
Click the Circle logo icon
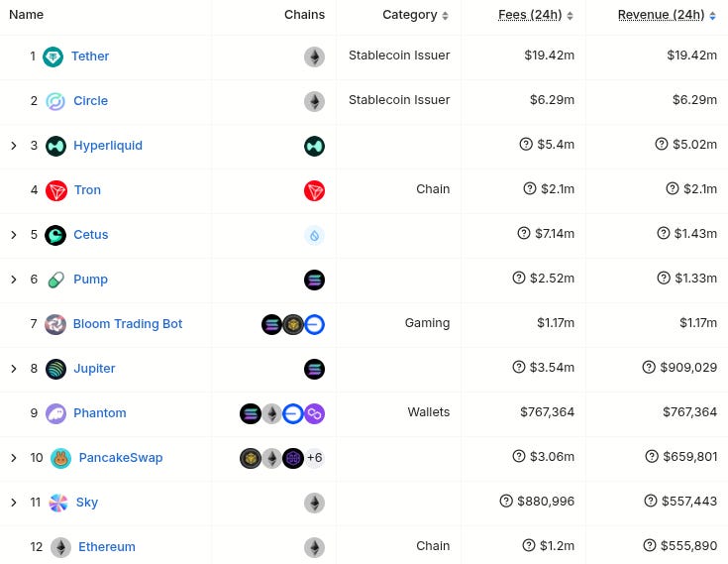(55, 101)
